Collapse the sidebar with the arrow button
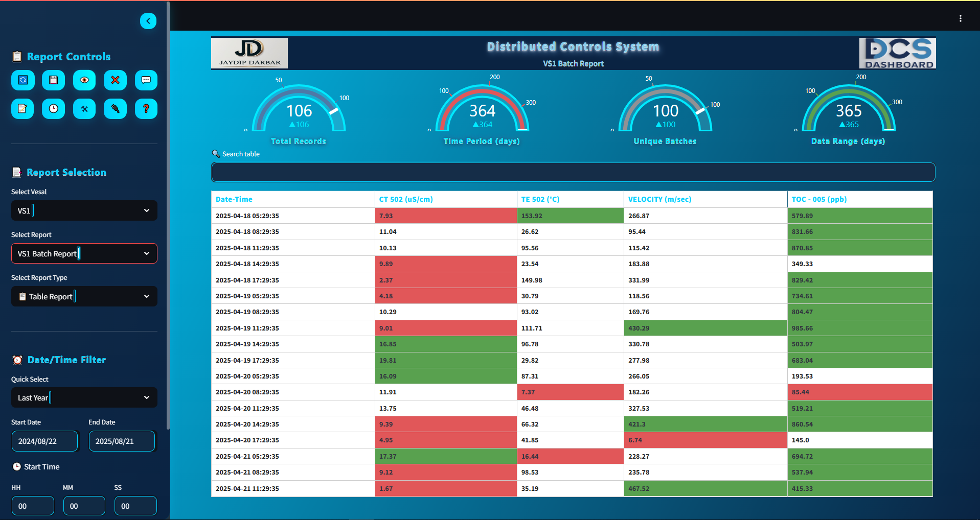This screenshot has width=980, height=520. click(148, 21)
